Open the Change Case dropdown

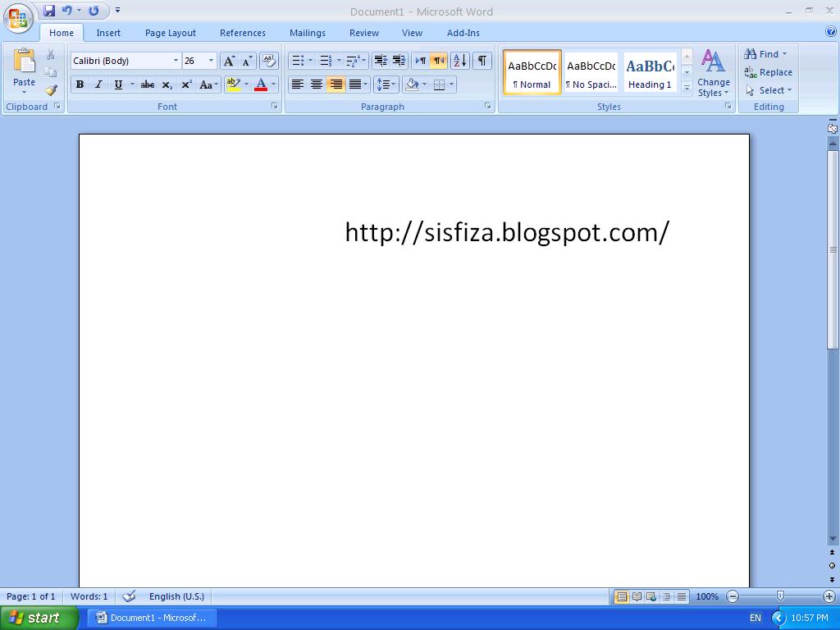[208, 84]
